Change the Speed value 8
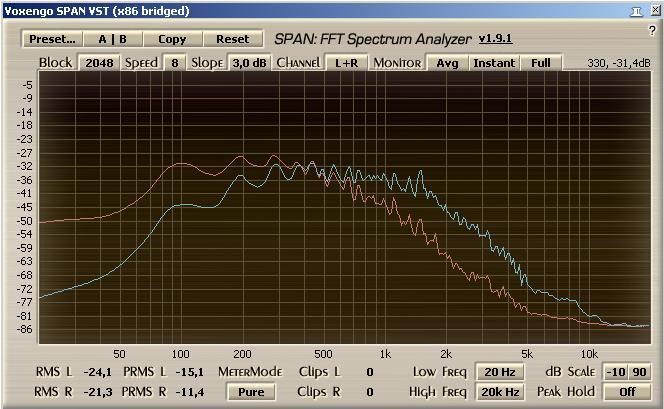This screenshot has height=409, width=664. click(175, 63)
